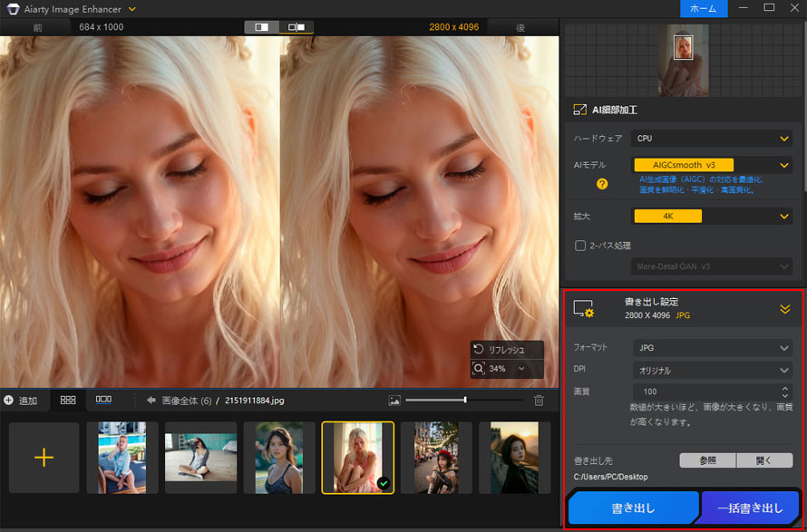Go to ホーム

point(704,9)
